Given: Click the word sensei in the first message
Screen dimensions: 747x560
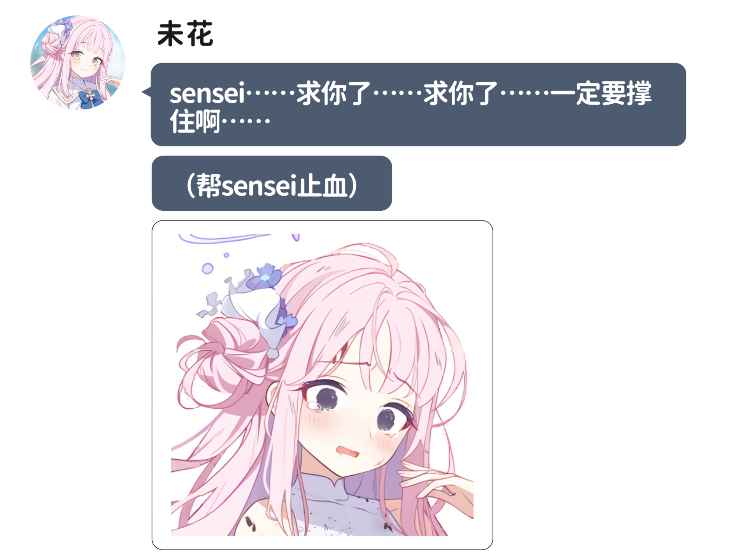Looking at the screenshot, I should point(207,94).
